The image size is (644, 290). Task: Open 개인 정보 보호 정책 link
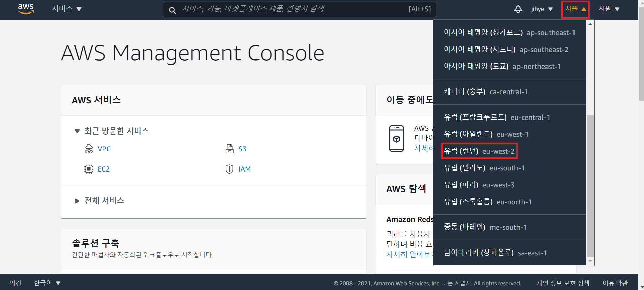click(x=563, y=283)
